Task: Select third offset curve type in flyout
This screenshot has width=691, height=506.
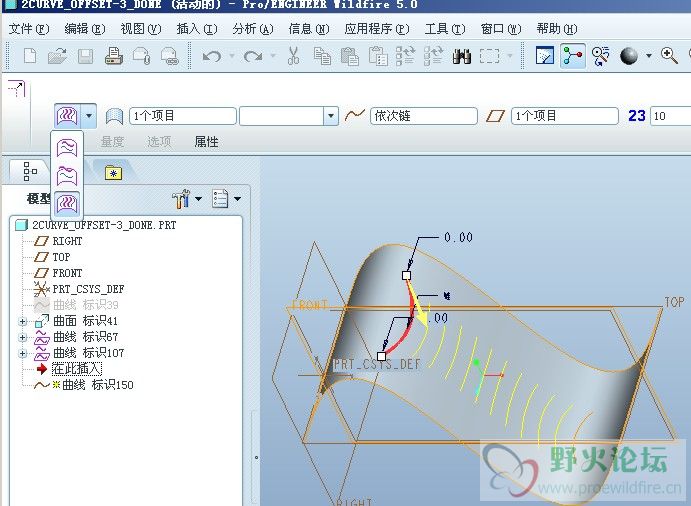Action: (x=67, y=204)
